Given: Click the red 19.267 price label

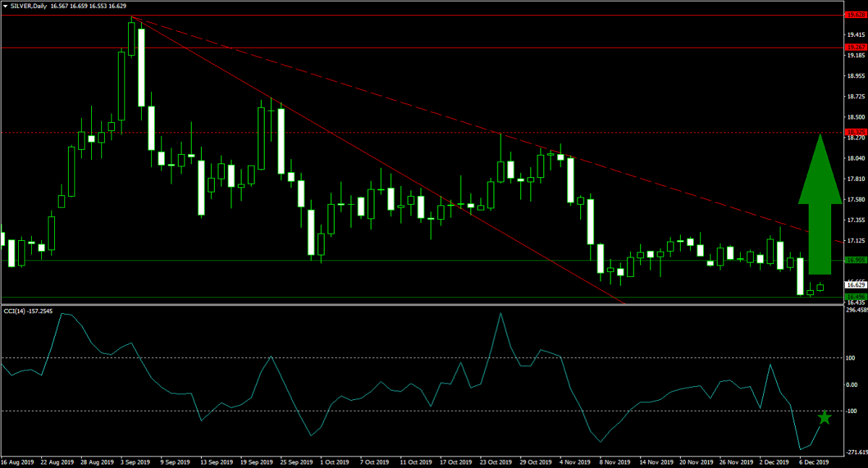Looking at the screenshot, I should pyautogui.click(x=856, y=47).
